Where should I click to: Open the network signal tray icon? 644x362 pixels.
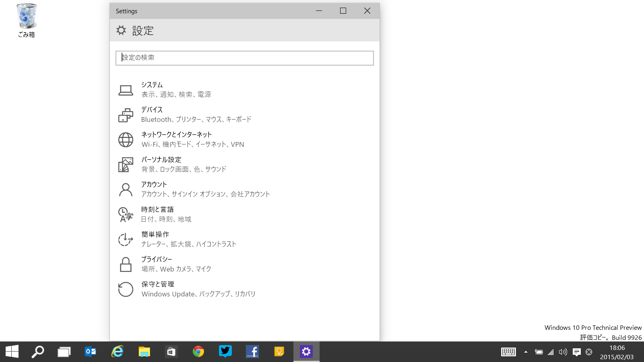click(551, 352)
